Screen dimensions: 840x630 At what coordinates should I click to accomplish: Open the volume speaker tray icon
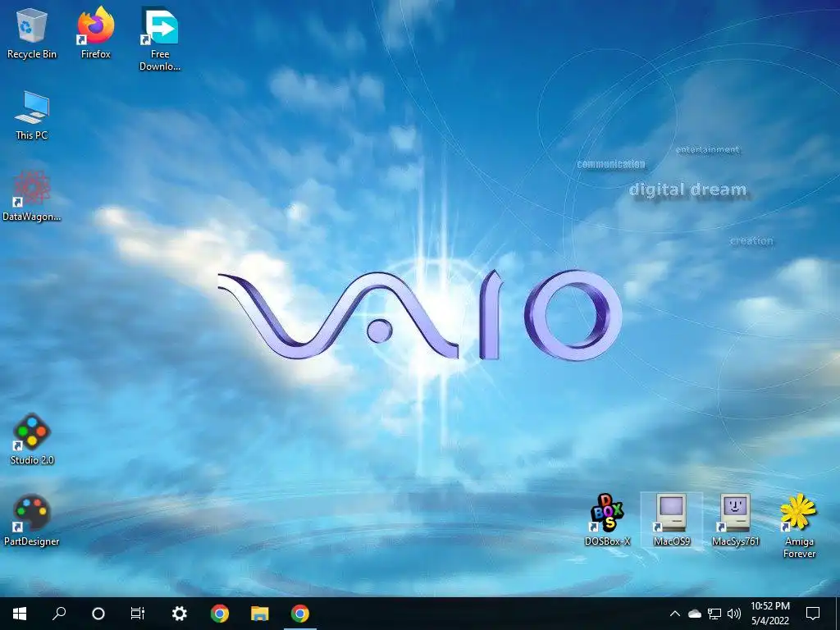click(734, 614)
